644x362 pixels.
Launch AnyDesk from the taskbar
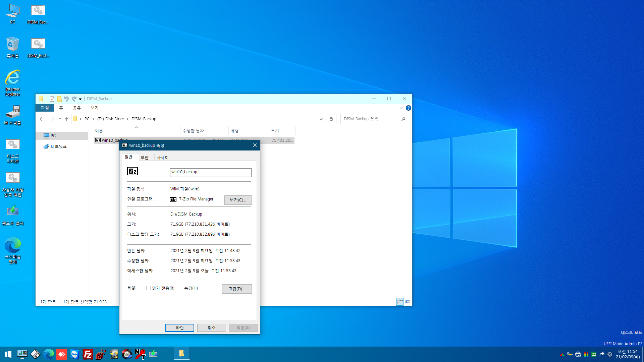[62, 354]
